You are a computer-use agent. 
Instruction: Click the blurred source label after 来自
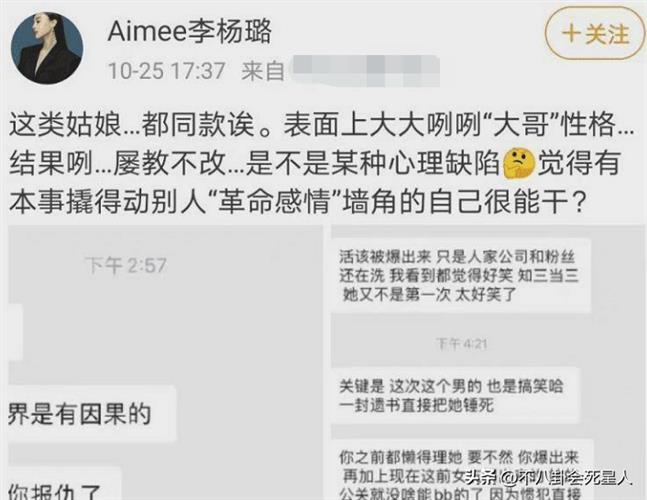(x=365, y=70)
